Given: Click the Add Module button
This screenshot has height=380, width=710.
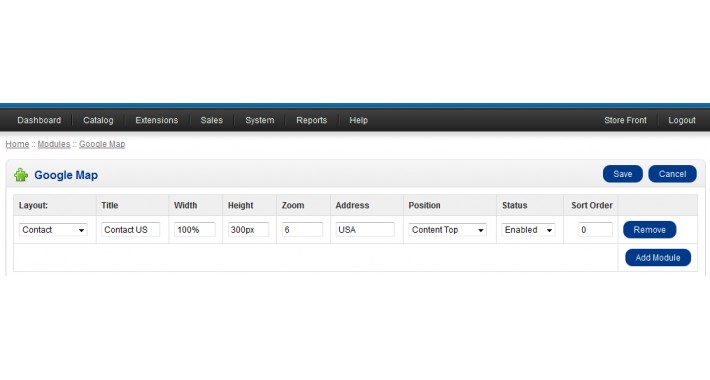Looking at the screenshot, I should (658, 258).
